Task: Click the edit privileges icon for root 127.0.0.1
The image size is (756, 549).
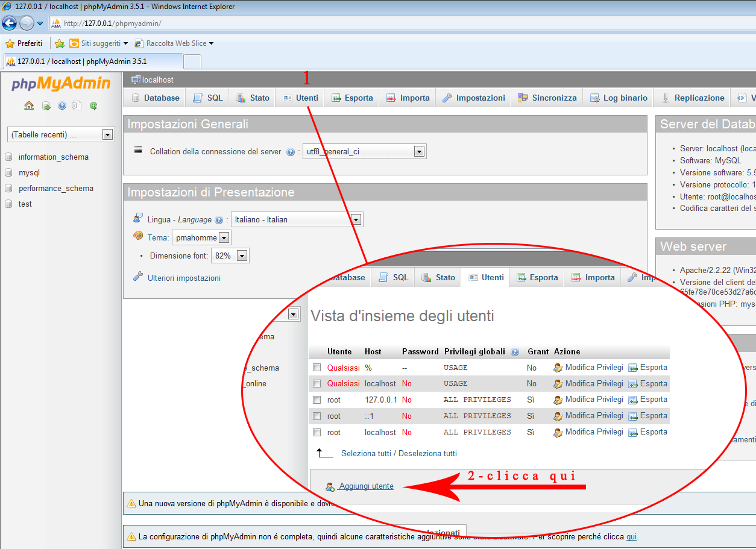Action: [558, 400]
